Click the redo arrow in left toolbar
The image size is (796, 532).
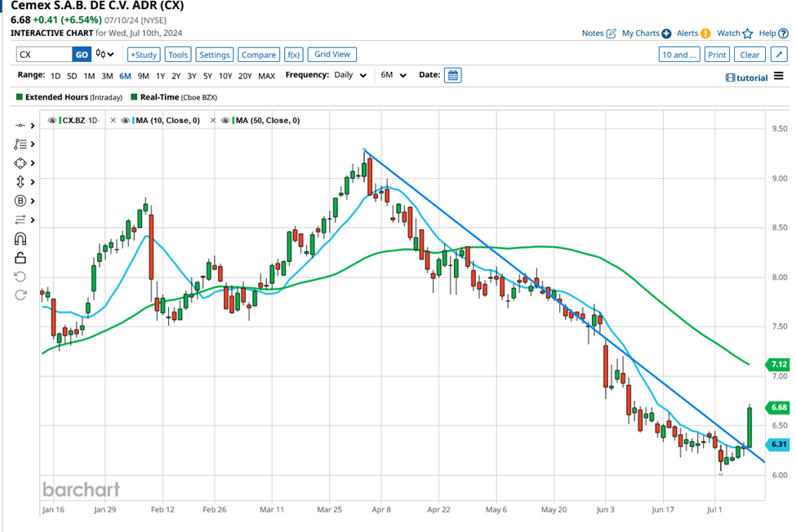[20, 295]
